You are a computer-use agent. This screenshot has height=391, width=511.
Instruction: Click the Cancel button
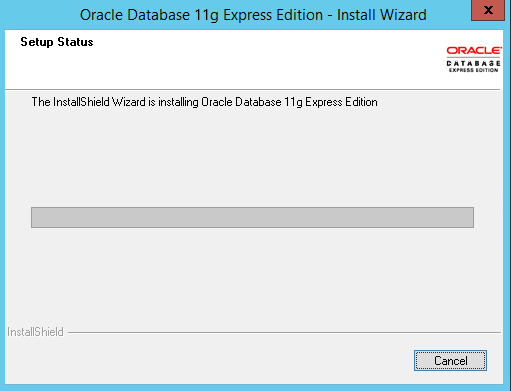click(450, 360)
